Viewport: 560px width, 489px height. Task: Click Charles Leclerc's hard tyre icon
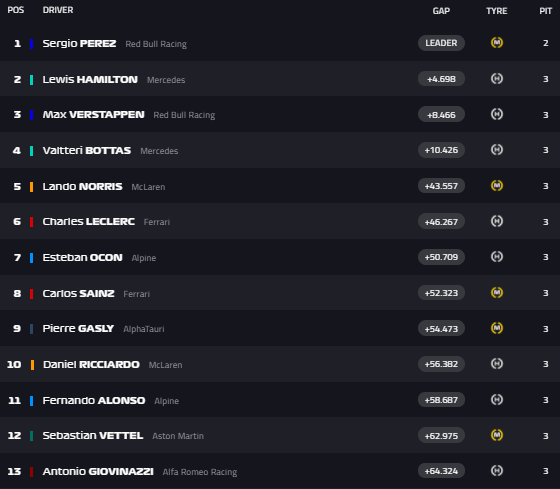click(x=497, y=221)
